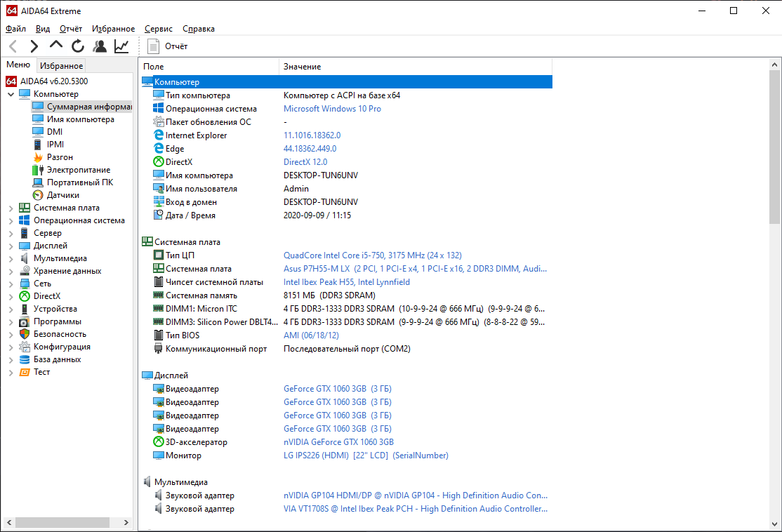The image size is (782, 532).
Task: Open the Сервис menu
Action: pyautogui.click(x=159, y=29)
